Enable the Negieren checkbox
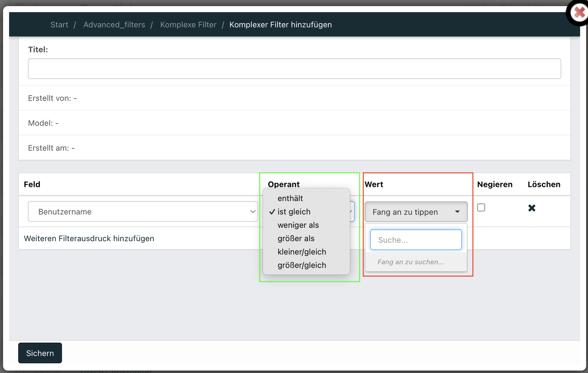This screenshot has height=373, width=588. pos(481,207)
